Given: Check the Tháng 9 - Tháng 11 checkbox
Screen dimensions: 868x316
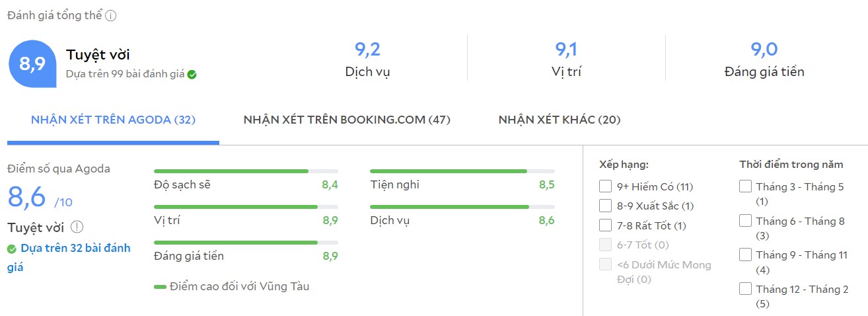Looking at the screenshot, I should click(745, 255).
